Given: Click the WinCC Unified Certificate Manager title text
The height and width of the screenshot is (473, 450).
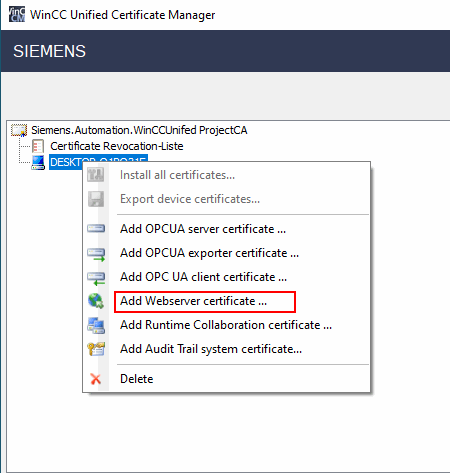Looking at the screenshot, I should click(x=123, y=15).
